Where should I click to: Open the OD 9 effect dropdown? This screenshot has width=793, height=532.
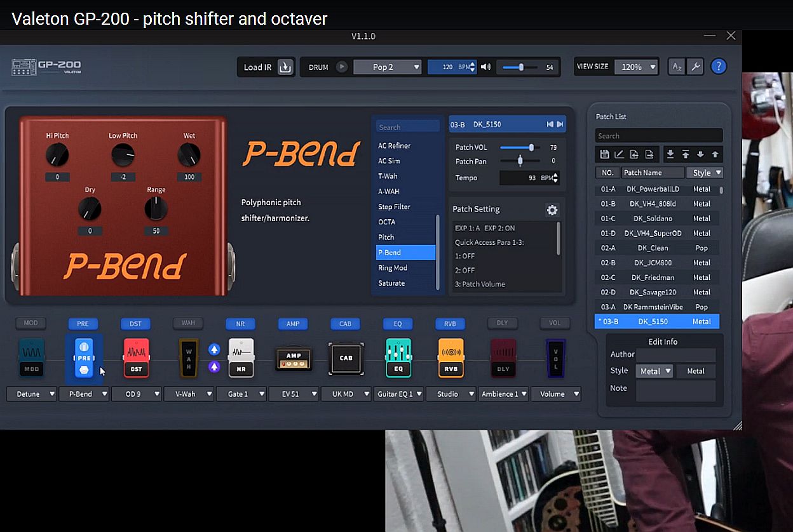137,394
